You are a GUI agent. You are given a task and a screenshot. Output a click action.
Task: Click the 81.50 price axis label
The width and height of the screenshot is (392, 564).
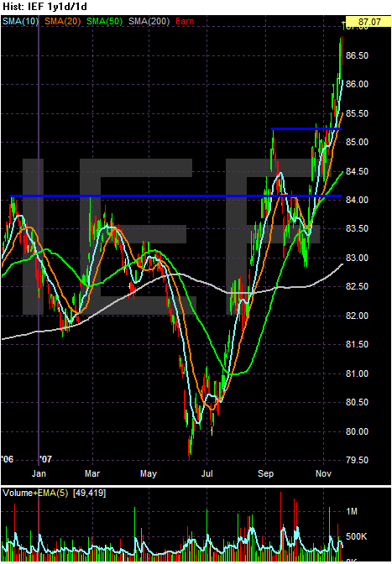pyautogui.click(x=357, y=345)
